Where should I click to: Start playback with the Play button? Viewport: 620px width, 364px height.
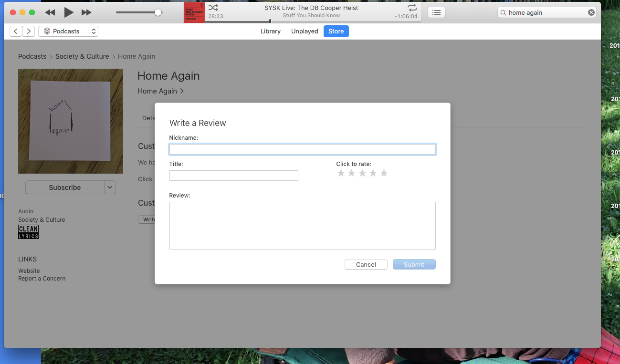click(x=69, y=12)
